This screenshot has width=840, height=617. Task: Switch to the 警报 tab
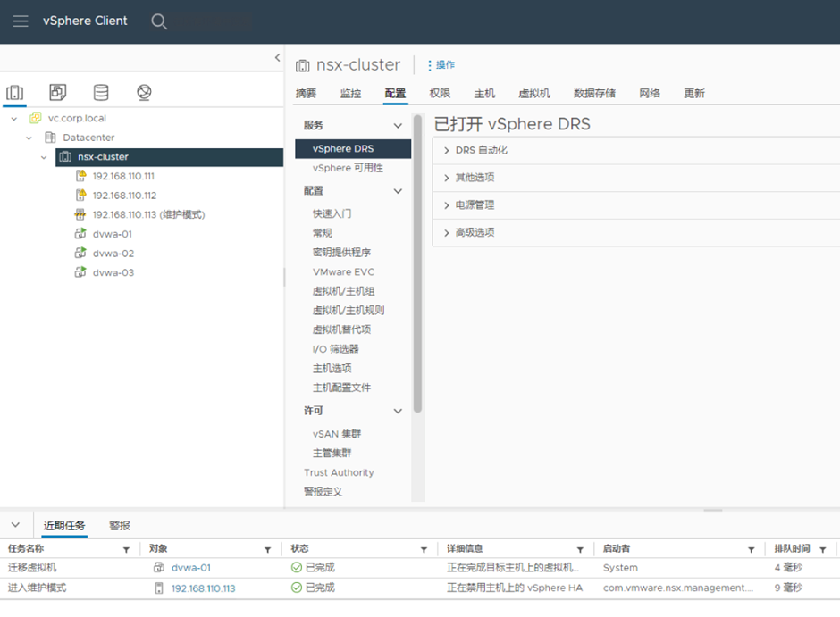[120, 526]
